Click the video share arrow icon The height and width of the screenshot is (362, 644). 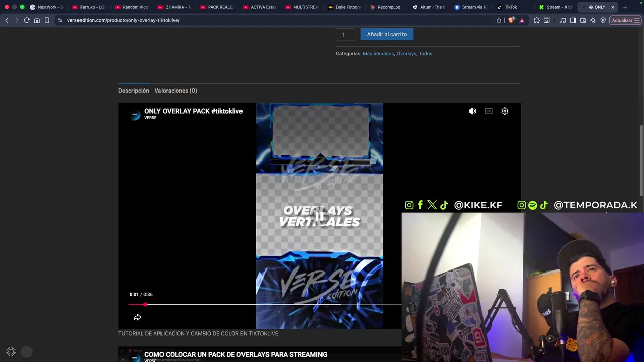[x=137, y=317]
